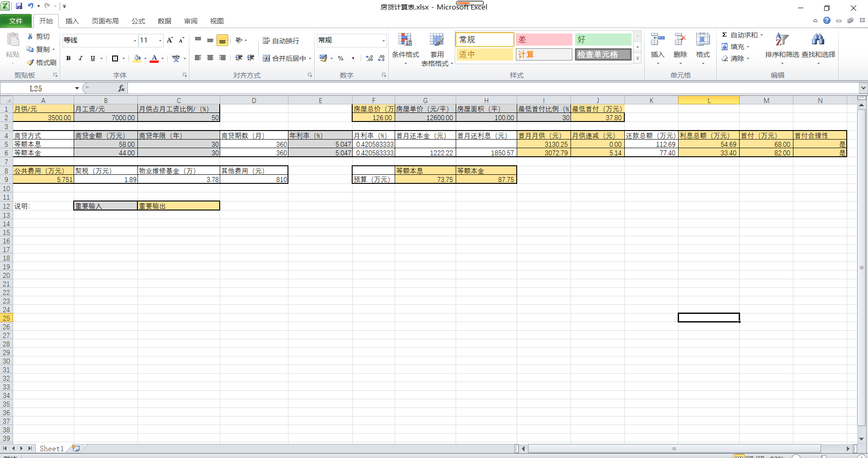Open Conditional Formatting (条件格式)
The image size is (868, 458).
(x=406, y=49)
